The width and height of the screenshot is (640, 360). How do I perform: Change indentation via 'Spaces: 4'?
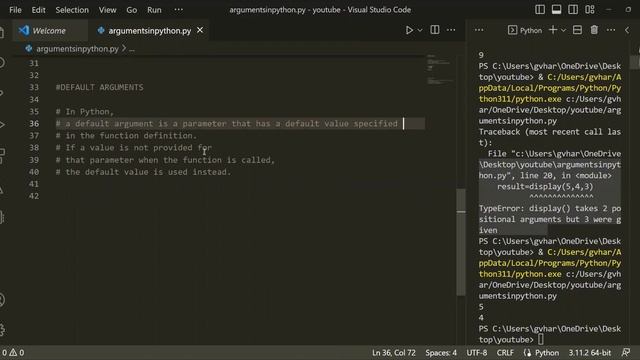pos(441,353)
